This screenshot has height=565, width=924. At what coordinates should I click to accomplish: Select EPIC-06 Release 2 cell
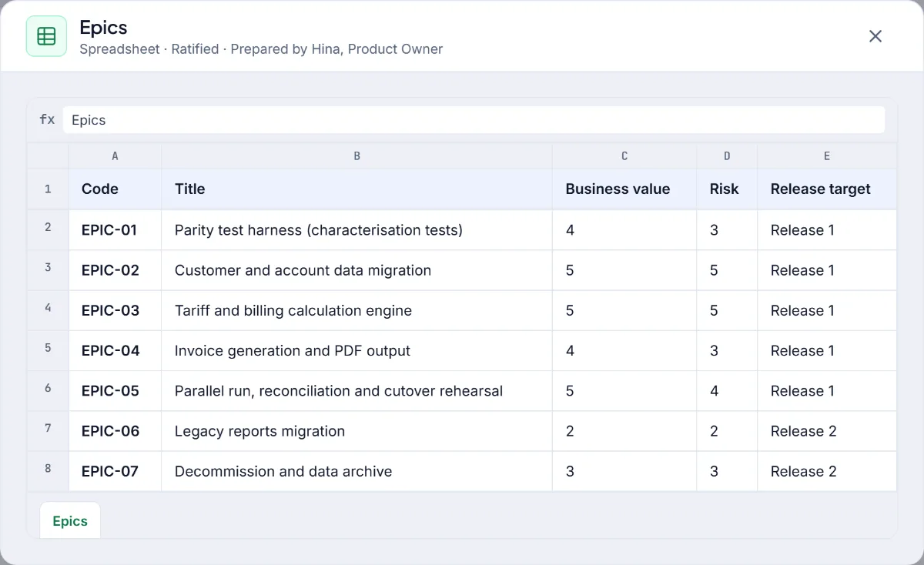(827, 430)
